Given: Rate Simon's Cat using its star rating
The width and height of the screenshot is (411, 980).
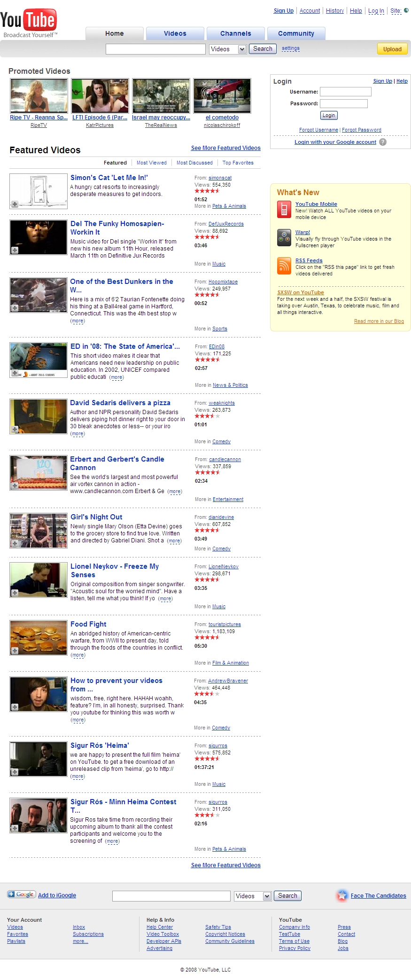Looking at the screenshot, I should click(x=207, y=191).
